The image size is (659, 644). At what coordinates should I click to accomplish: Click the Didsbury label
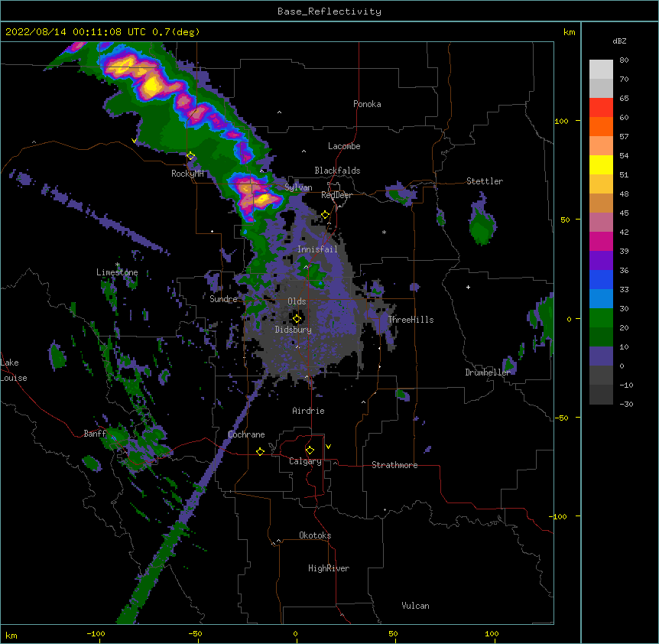click(x=294, y=330)
